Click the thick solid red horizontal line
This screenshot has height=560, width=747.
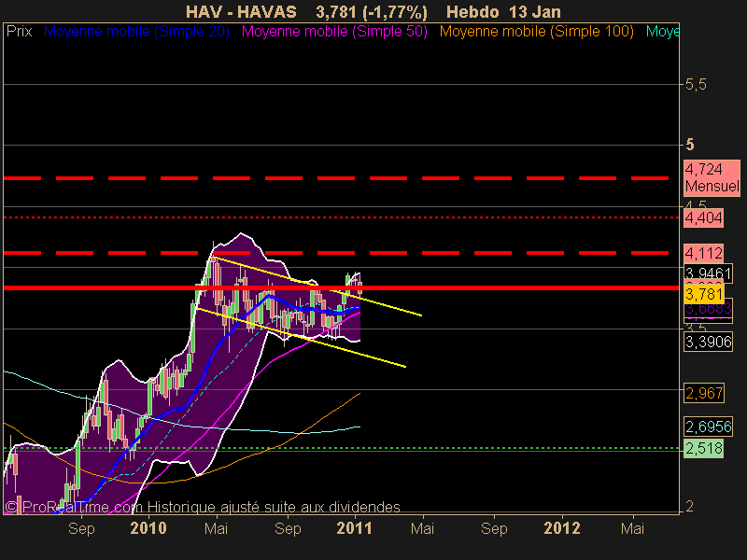pyautogui.click(x=341, y=287)
